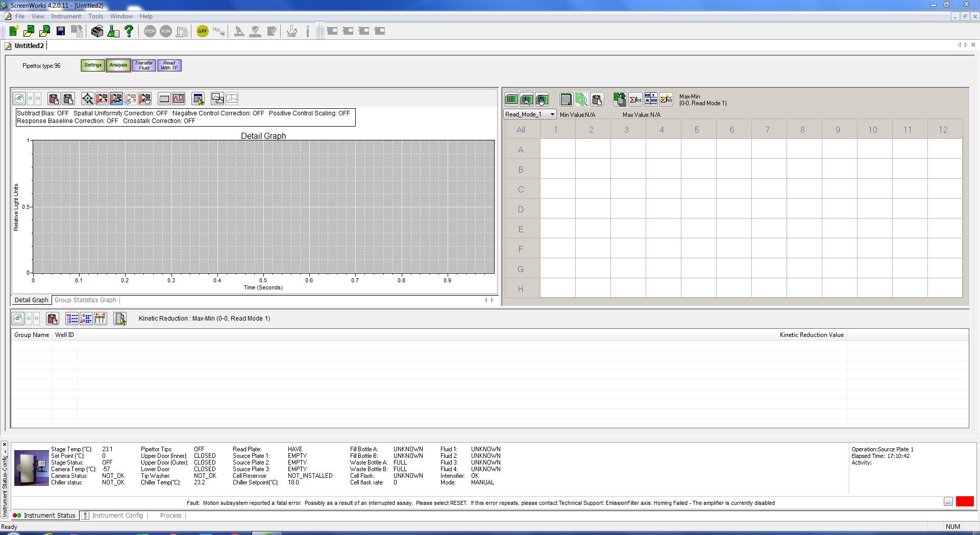
Task: Click the Transfer Fluid button
Action: [x=144, y=65]
